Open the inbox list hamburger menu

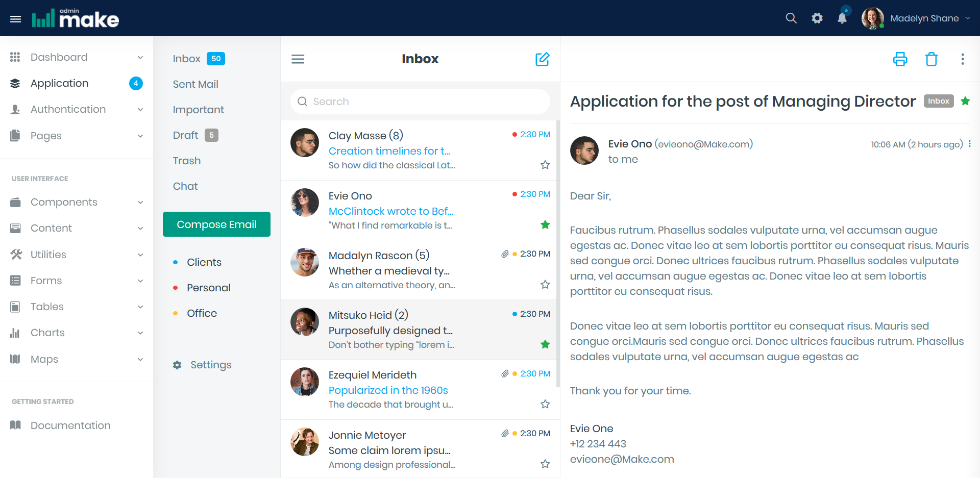(x=298, y=59)
